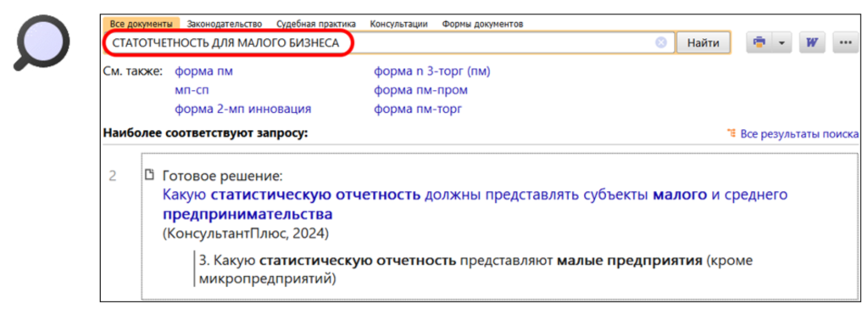Open the "Все документы" tab

[x=142, y=24]
